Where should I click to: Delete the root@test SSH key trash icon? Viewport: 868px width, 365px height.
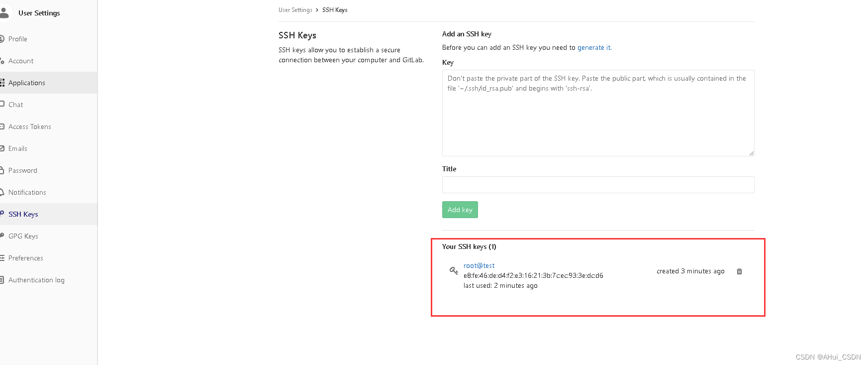[739, 271]
